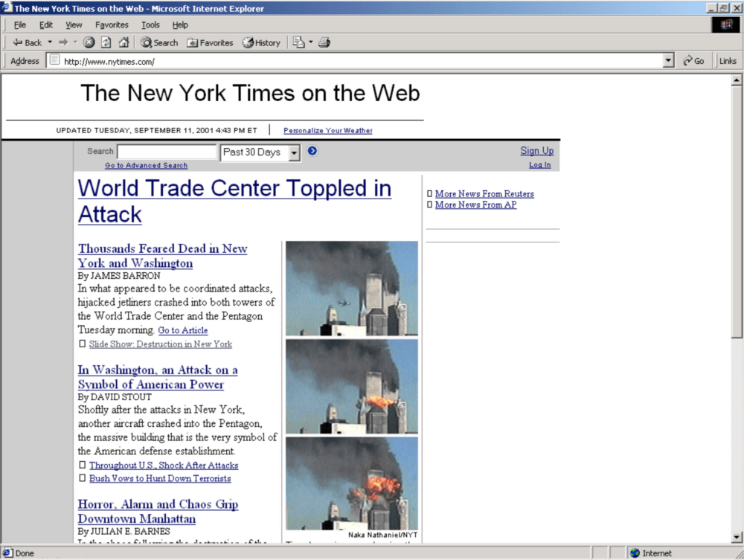Click middle photo of tower explosion
The image size is (744, 560).
352,387
